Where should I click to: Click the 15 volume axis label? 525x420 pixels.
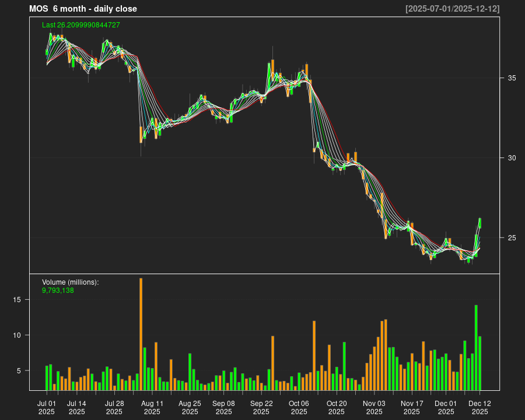point(17,300)
